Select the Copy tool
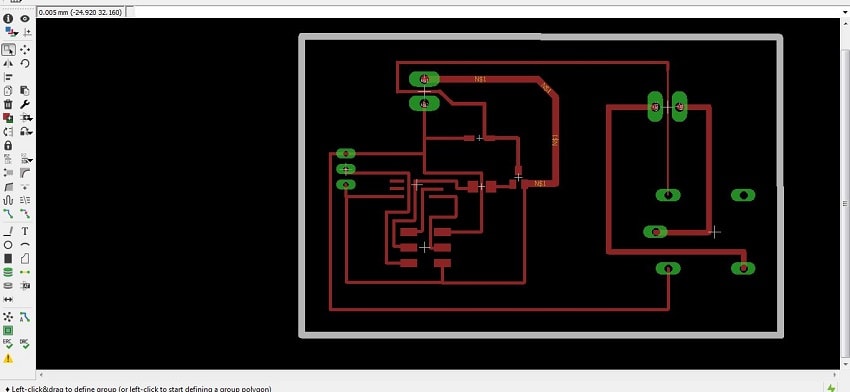The height and width of the screenshot is (392, 850). tap(8, 91)
